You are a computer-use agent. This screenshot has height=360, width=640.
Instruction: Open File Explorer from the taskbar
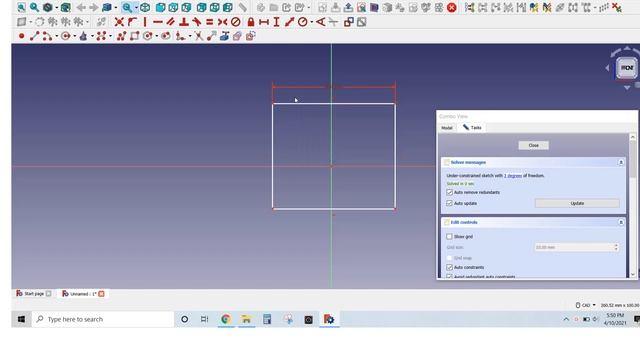coord(246,319)
